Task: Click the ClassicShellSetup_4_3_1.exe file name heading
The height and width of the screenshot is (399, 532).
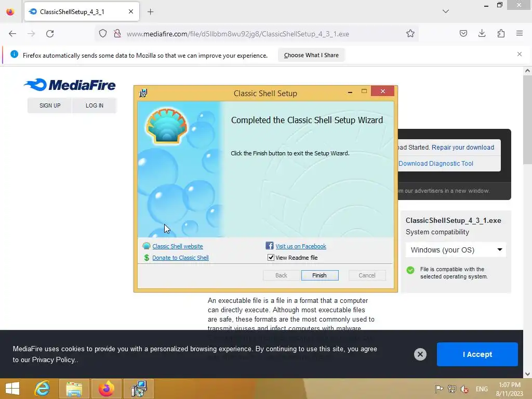Action: click(453, 220)
